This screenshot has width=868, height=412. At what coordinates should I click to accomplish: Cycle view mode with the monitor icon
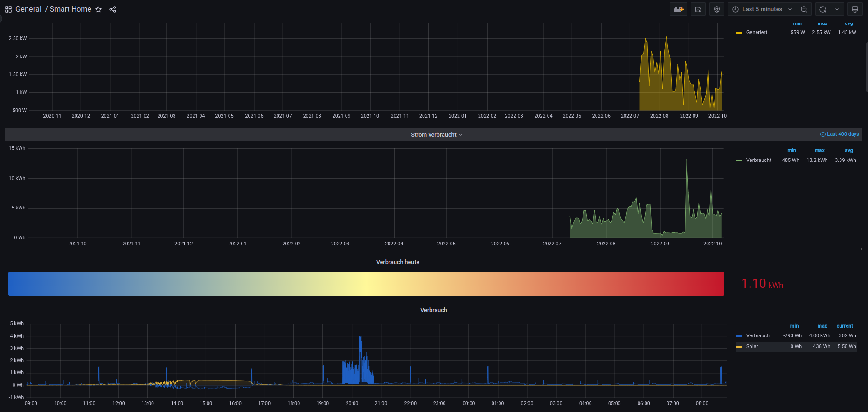(x=855, y=9)
